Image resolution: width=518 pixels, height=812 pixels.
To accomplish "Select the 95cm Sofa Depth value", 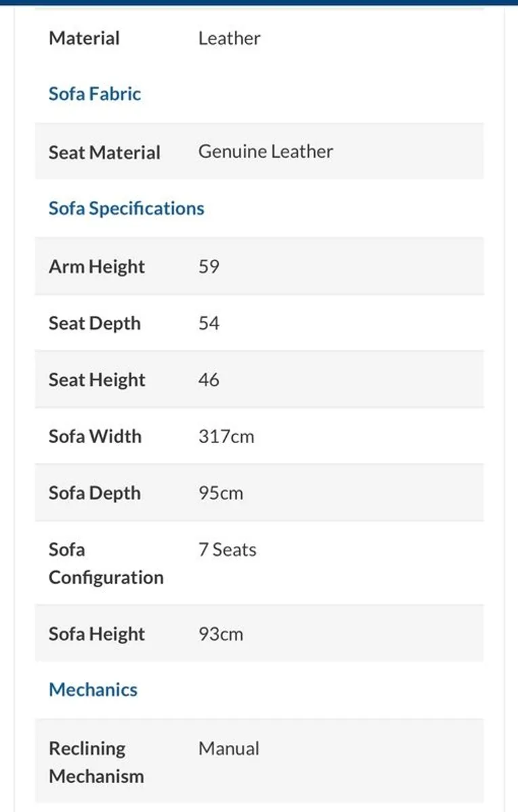I will 221,493.
